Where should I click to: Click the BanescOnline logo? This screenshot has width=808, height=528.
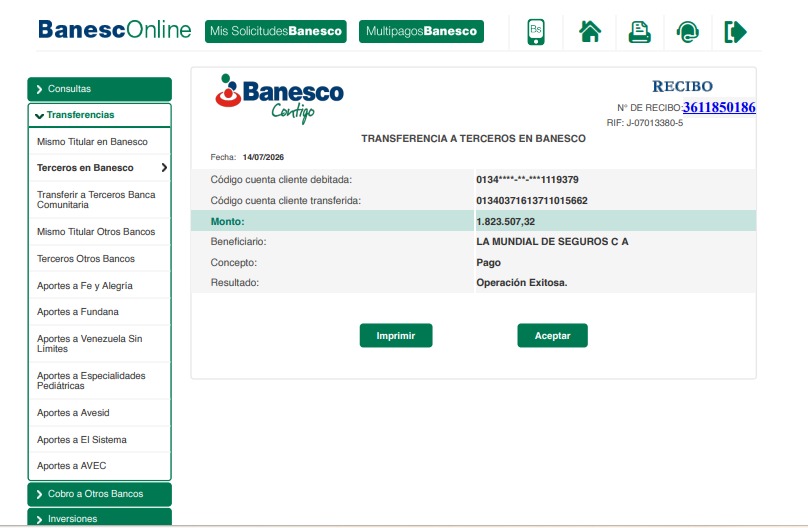(x=114, y=30)
